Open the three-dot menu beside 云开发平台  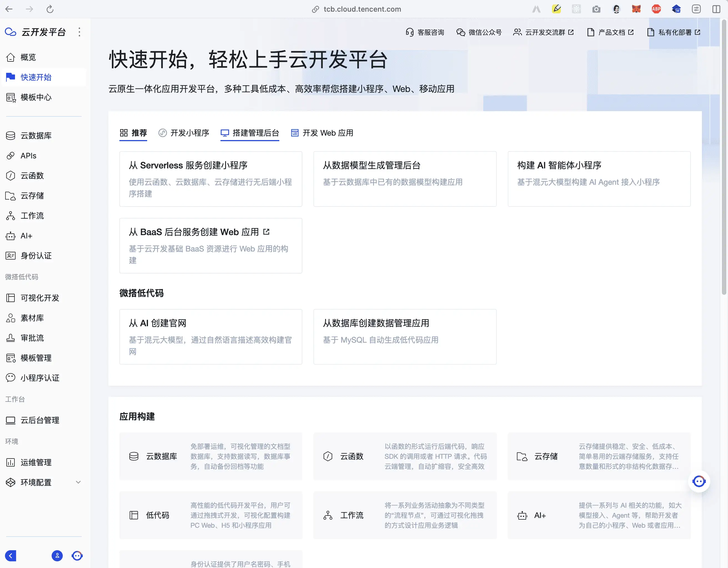[x=79, y=32]
